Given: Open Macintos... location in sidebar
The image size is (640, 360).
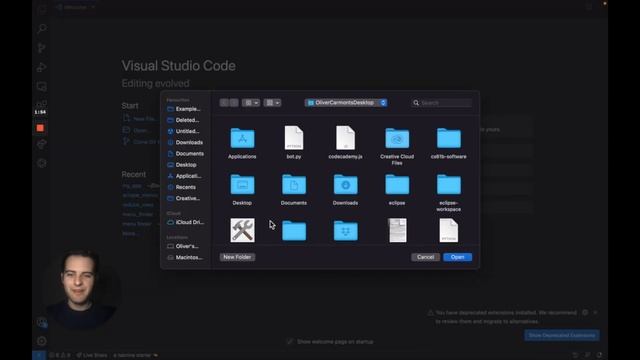Looking at the screenshot, I should [x=185, y=257].
